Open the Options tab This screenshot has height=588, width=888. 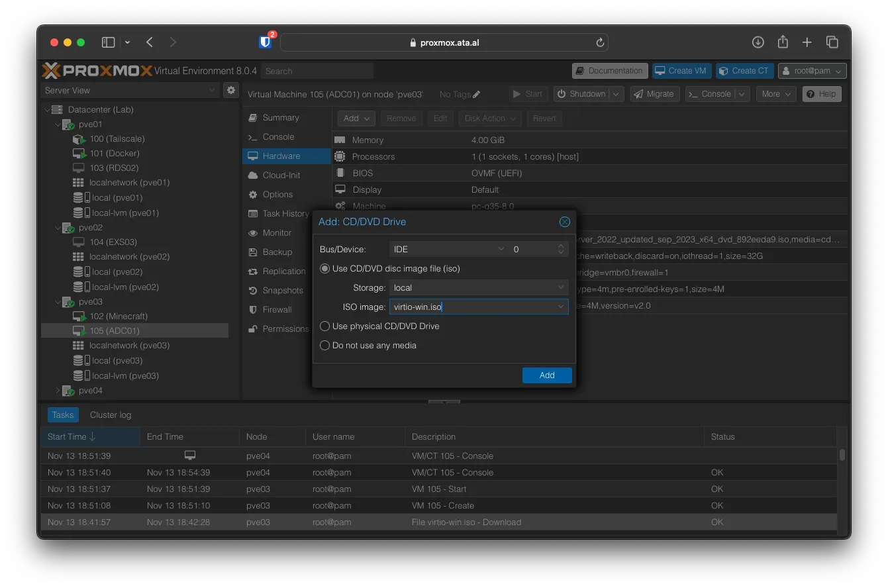pyautogui.click(x=287, y=195)
